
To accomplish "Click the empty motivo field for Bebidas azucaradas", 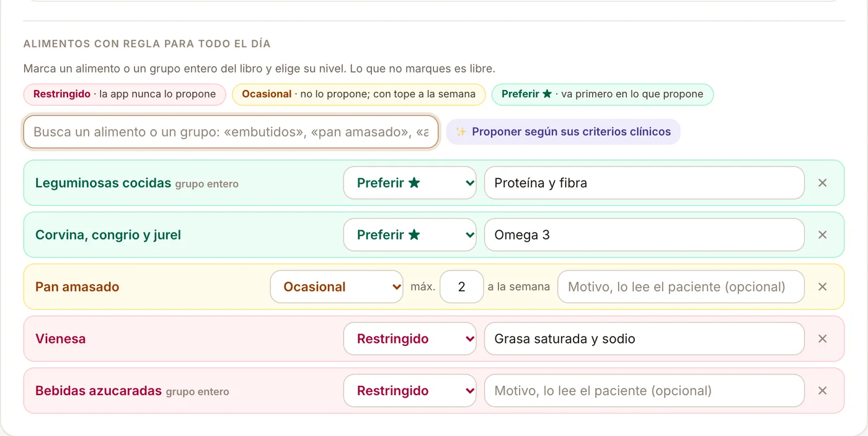I will 644,391.
